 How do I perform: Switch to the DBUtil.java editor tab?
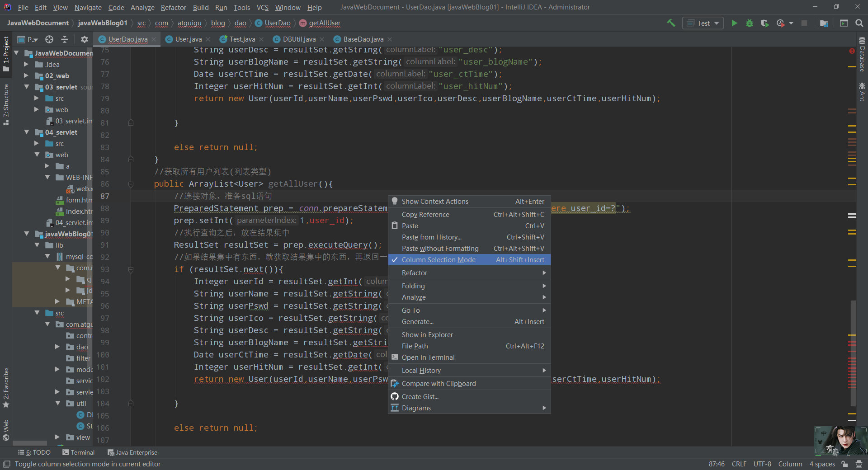tap(298, 39)
